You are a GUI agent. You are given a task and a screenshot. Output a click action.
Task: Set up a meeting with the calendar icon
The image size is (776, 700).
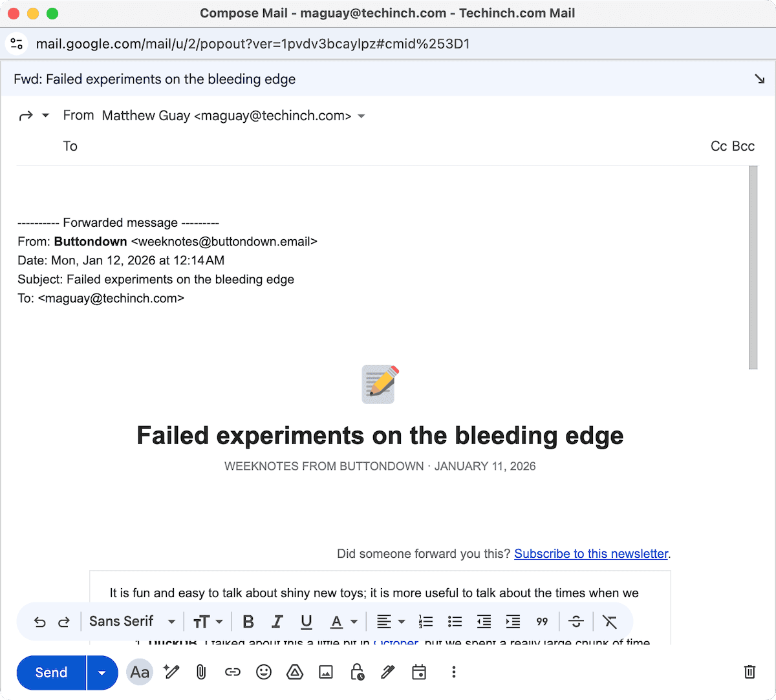pos(419,672)
